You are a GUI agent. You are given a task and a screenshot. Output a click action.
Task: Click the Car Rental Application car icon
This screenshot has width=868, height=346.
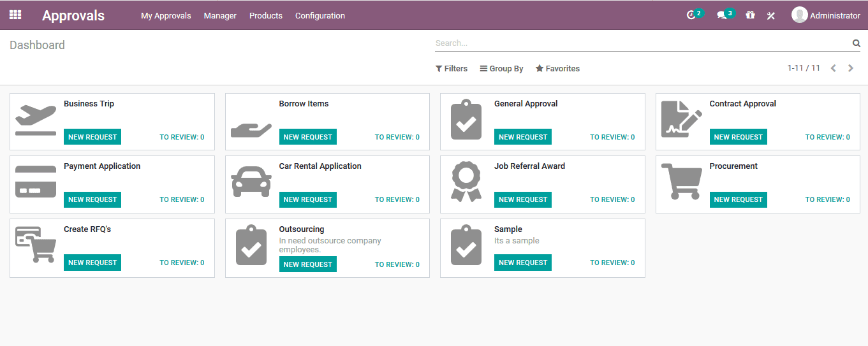tap(251, 182)
